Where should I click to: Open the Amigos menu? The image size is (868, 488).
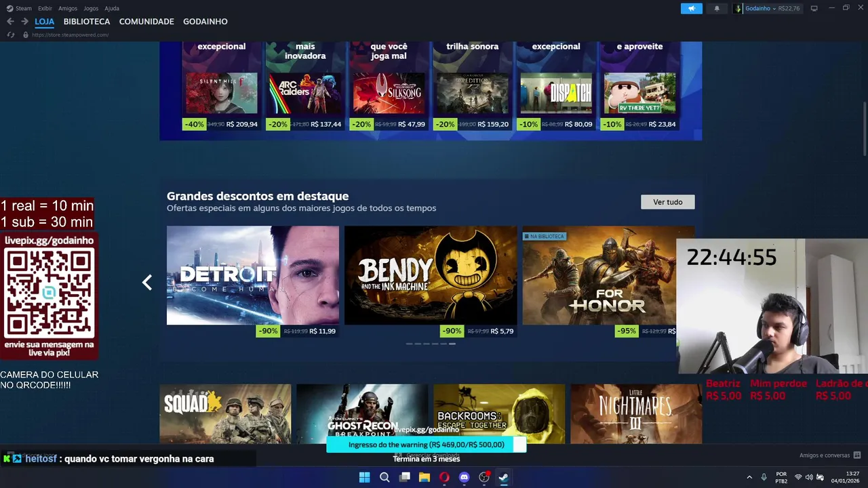click(x=68, y=8)
